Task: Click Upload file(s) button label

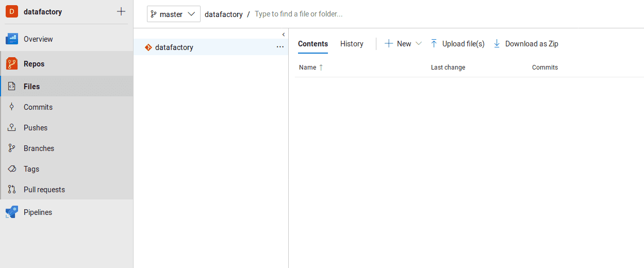Action: (x=464, y=44)
